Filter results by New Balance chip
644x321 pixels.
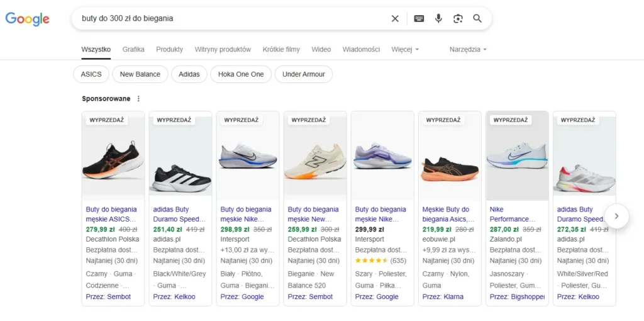pyautogui.click(x=140, y=74)
